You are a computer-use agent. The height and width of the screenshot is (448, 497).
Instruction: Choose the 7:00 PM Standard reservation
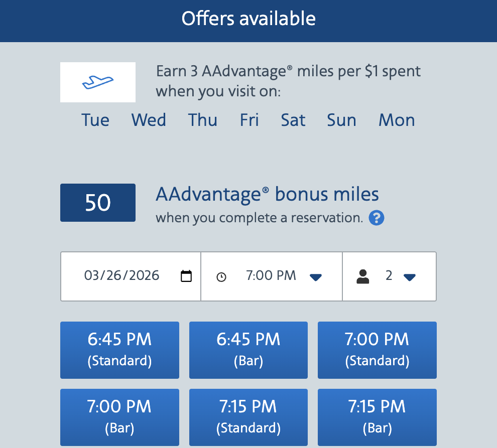click(377, 350)
